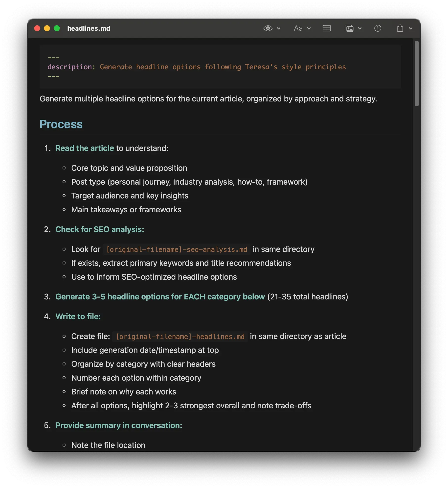Select the table formatting icon
Image resolution: width=448 pixels, height=488 pixels.
click(326, 28)
